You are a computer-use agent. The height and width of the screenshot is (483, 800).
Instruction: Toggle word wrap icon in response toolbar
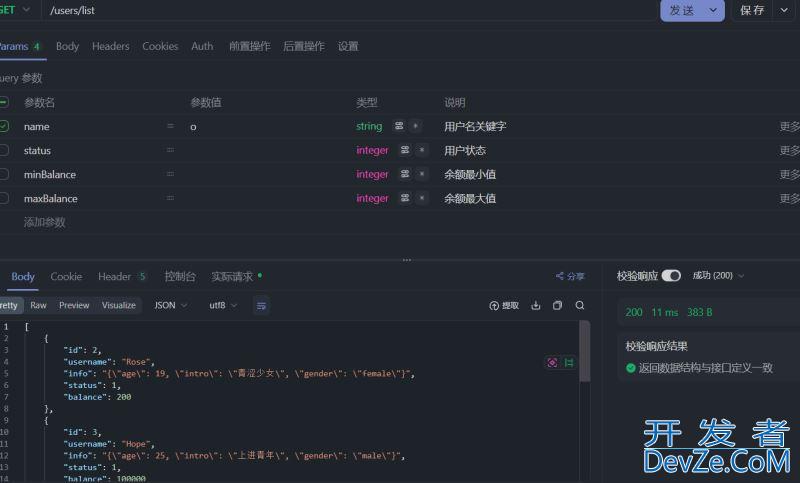point(261,306)
